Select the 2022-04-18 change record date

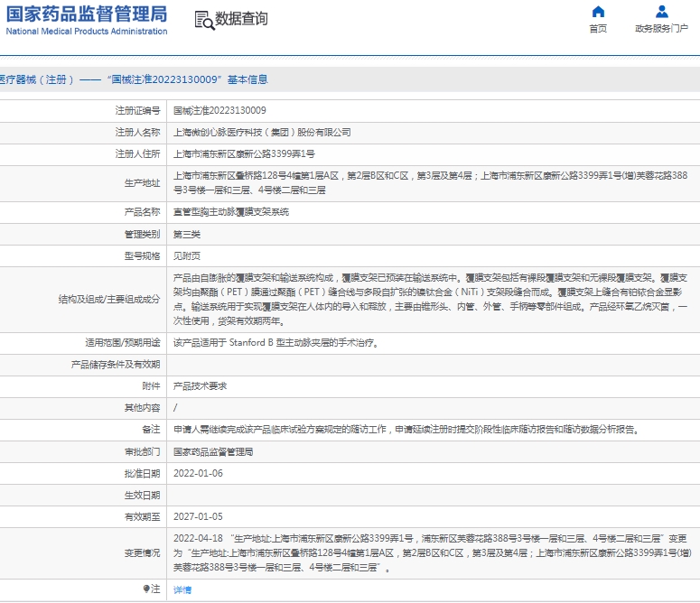198,538
